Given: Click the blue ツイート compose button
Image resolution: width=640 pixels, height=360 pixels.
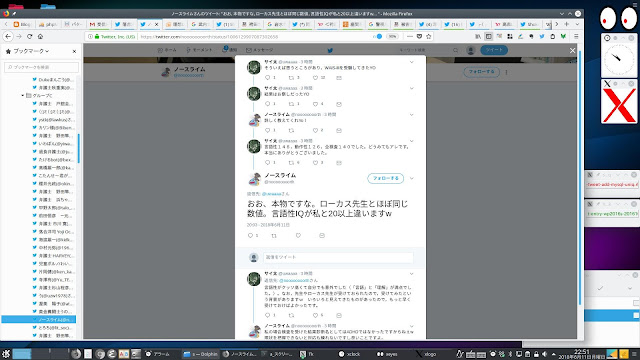Looking at the screenshot, I should pos(494,50).
